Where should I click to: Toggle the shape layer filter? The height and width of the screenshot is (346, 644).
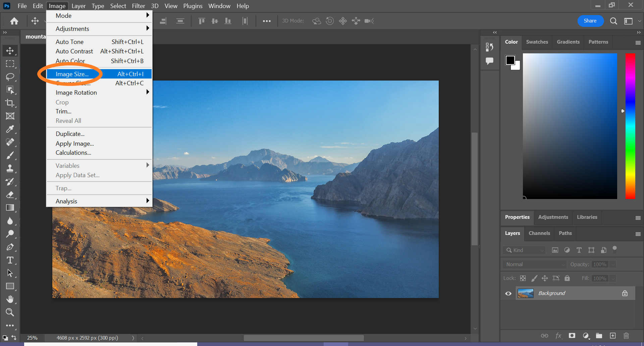tap(591, 250)
